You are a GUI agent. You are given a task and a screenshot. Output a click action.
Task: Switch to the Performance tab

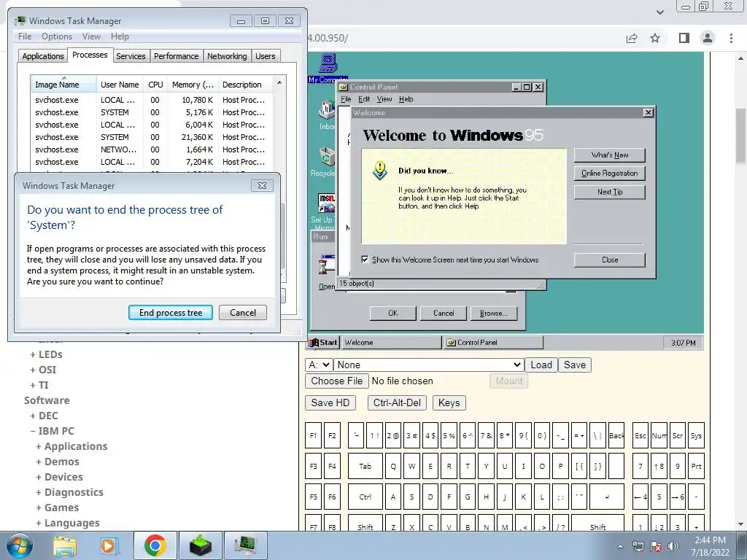point(177,56)
